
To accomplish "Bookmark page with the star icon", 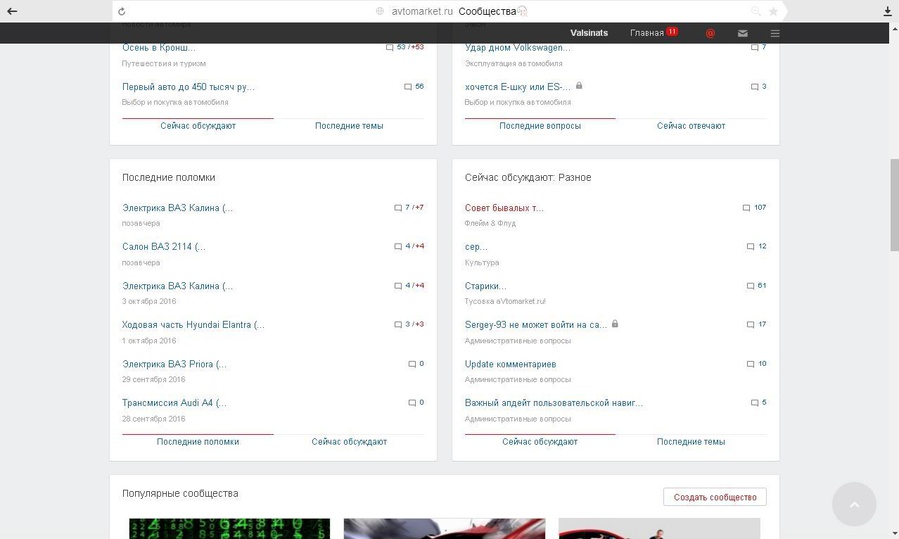I will (x=773, y=11).
